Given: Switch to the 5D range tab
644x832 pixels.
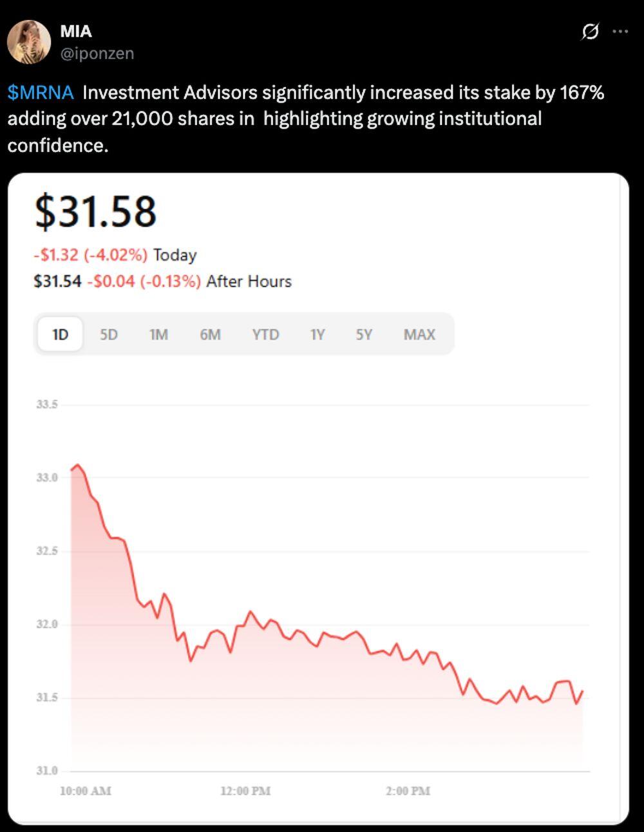Looking at the screenshot, I should 109,334.
